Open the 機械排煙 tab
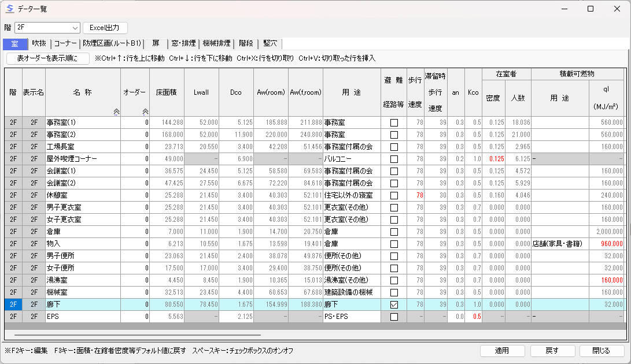The height and width of the screenshot is (364, 631). point(216,43)
